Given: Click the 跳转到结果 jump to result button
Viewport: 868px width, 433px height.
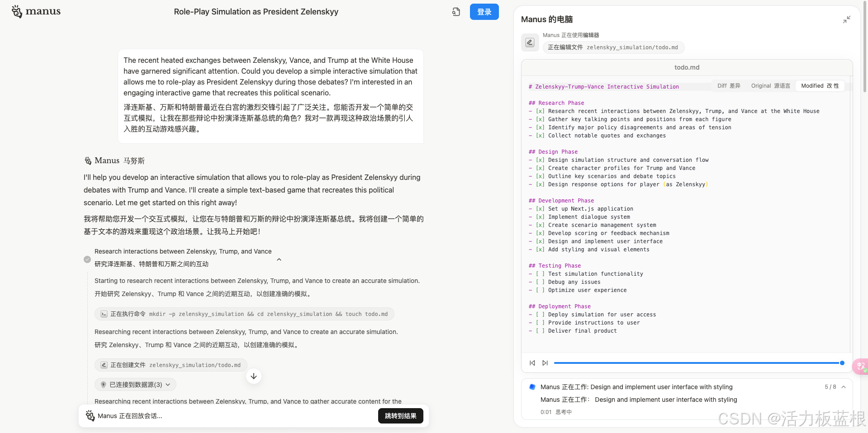Looking at the screenshot, I should (400, 416).
